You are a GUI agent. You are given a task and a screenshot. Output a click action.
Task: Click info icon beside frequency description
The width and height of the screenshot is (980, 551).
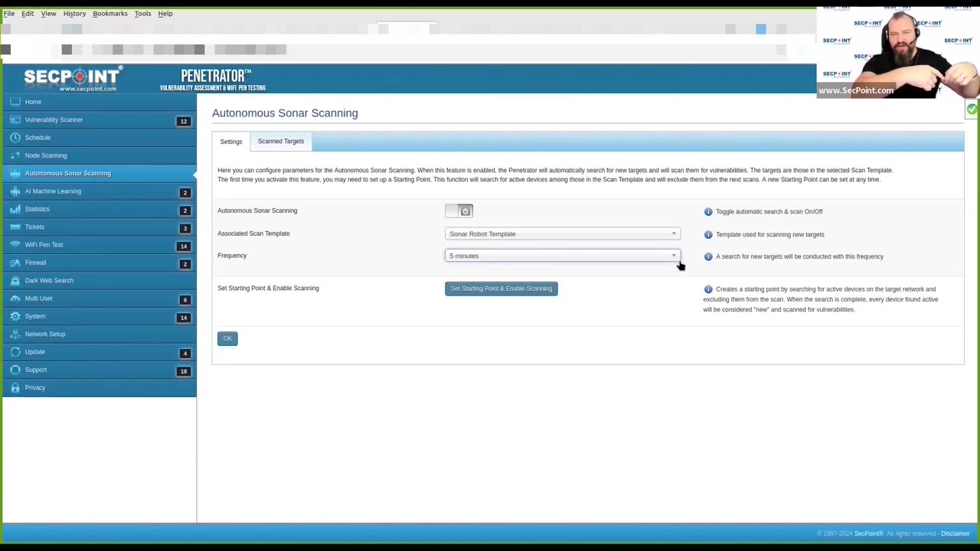(x=708, y=256)
